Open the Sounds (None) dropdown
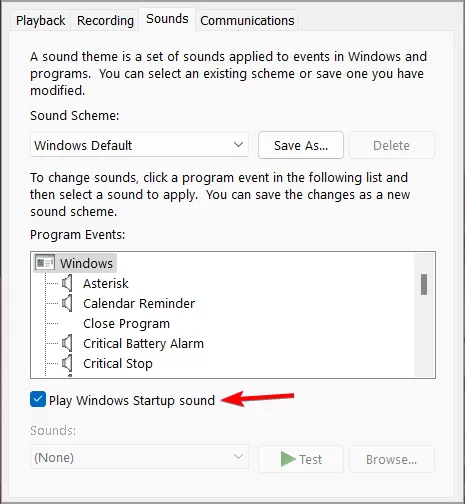465x504 pixels. coord(139,457)
